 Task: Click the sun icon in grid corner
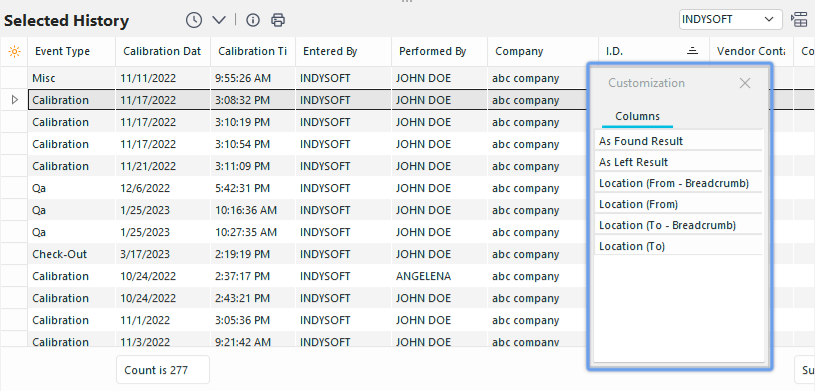(15, 51)
